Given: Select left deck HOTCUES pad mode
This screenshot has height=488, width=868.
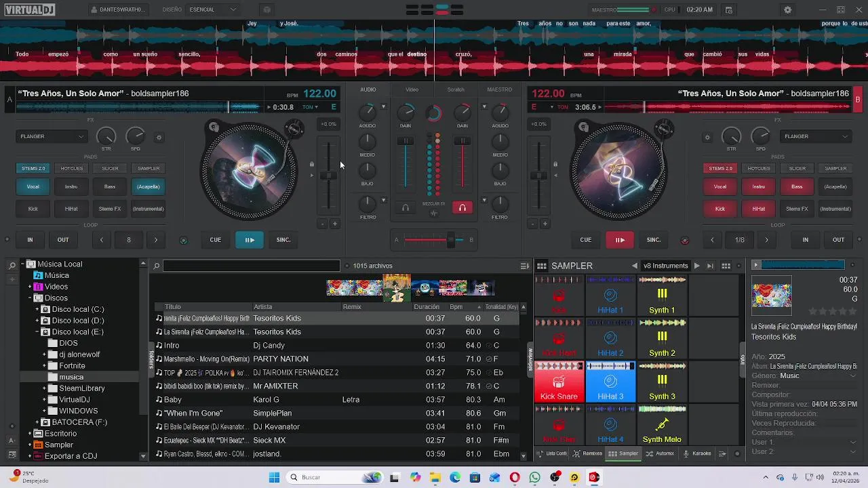Looking at the screenshot, I should click(72, 168).
